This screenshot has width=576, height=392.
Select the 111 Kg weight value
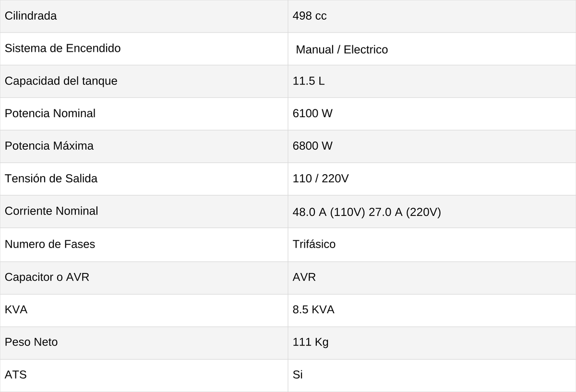(x=311, y=342)
